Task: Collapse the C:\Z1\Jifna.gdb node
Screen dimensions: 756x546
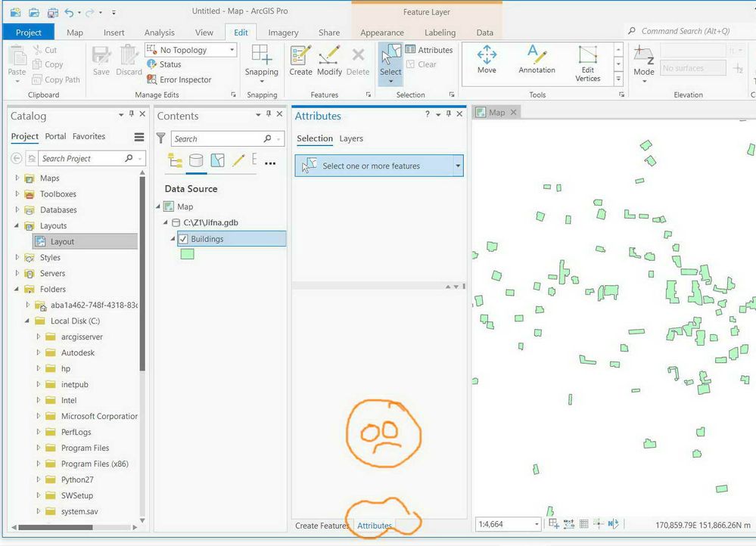Action: (166, 222)
